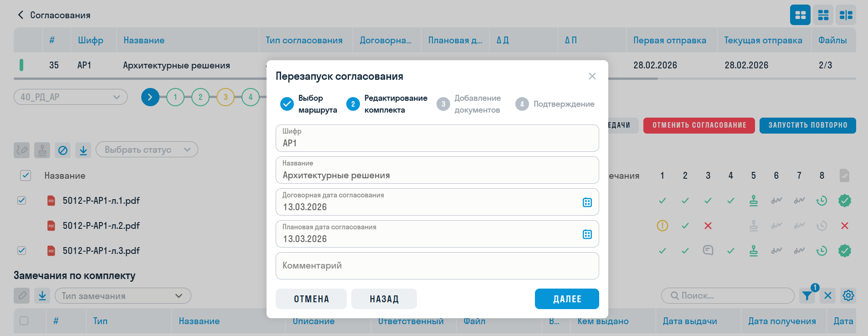Click clock-refresh icon in 5012-Р-АР1-л.3.pdf row
This screenshot has width=868, height=336.
tap(822, 251)
